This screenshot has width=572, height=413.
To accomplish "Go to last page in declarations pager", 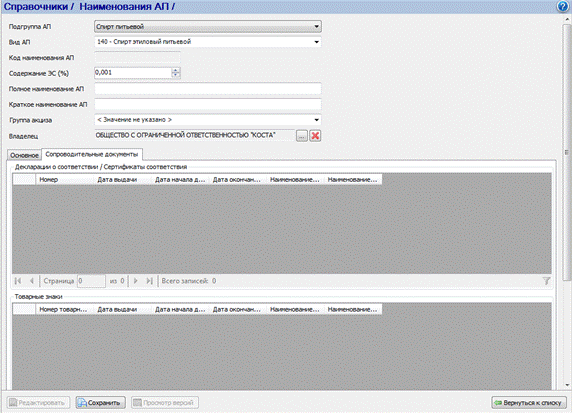I will 149,281.
